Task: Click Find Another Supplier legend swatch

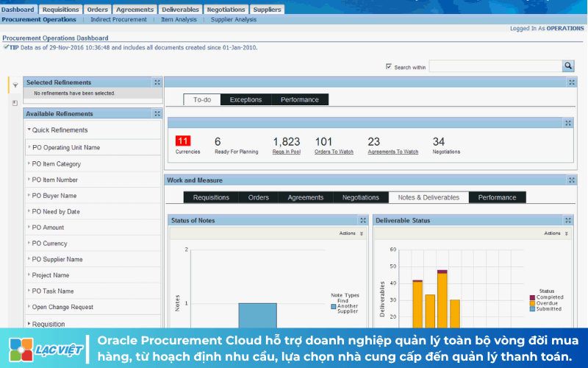Action: pyautogui.click(x=334, y=306)
